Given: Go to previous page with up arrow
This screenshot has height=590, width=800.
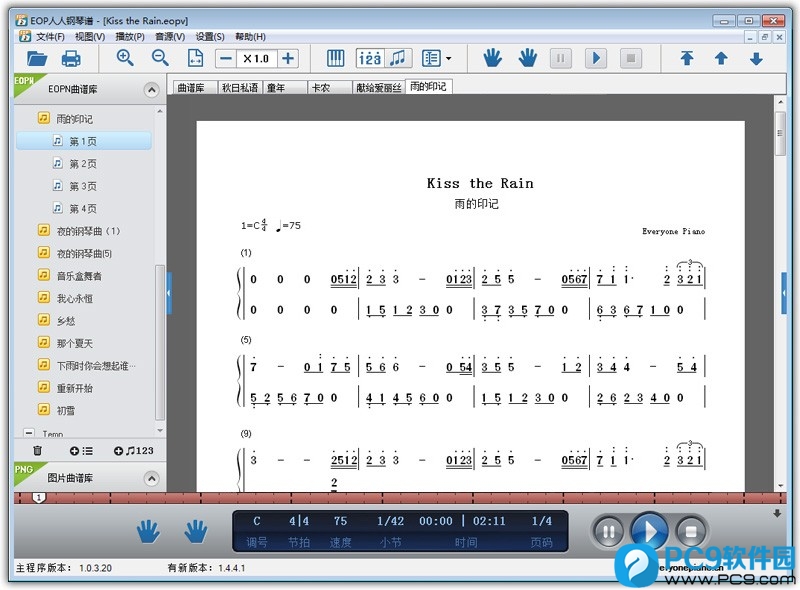Looking at the screenshot, I should [721, 58].
